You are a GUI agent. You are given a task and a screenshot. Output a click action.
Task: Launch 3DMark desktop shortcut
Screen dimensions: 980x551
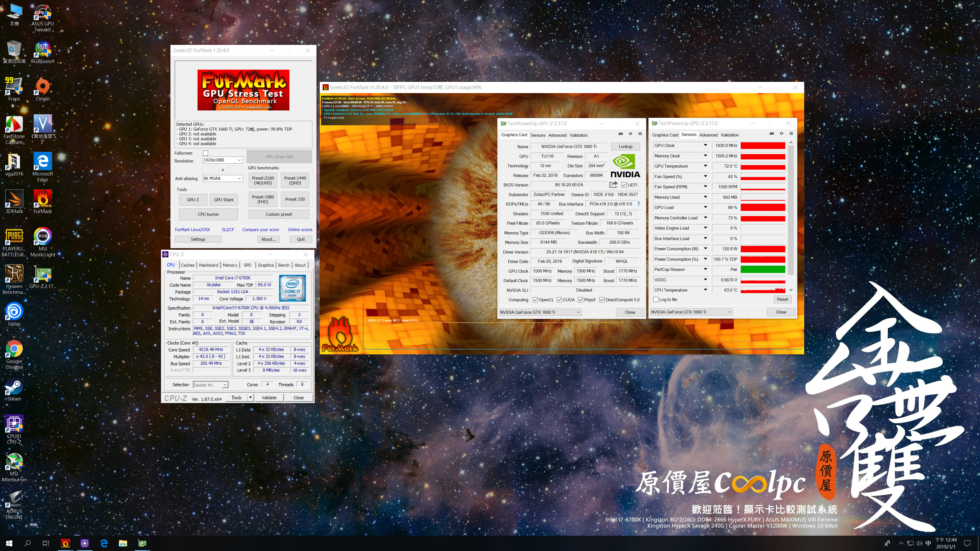coord(14,202)
